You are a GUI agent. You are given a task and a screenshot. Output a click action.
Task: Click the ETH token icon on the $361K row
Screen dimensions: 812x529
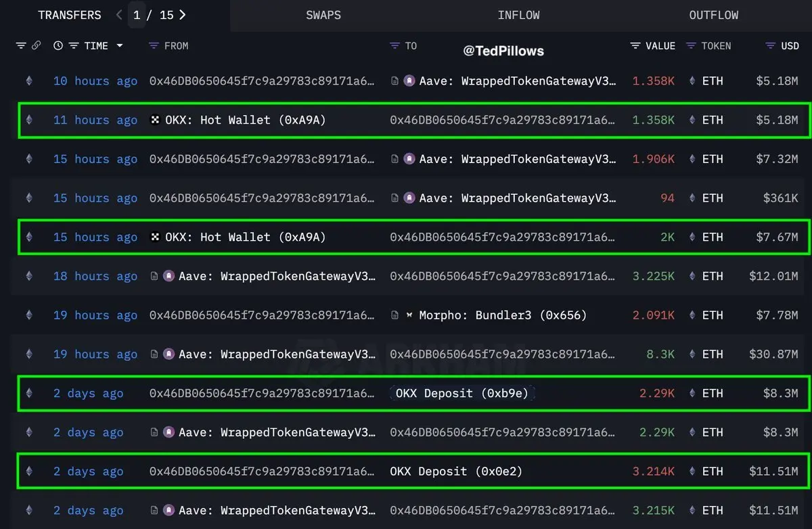pyautogui.click(x=692, y=198)
